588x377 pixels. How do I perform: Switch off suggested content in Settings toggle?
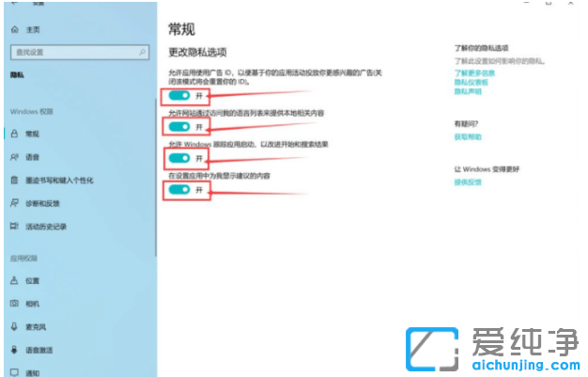click(178, 190)
